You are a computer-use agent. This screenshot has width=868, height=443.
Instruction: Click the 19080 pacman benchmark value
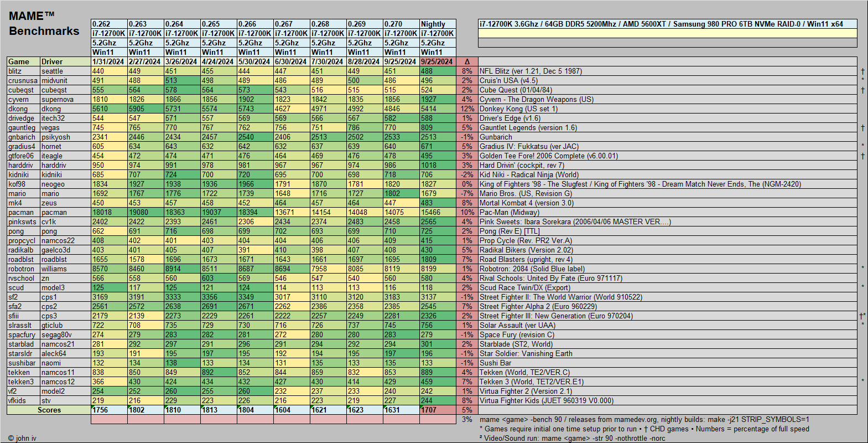point(145,213)
